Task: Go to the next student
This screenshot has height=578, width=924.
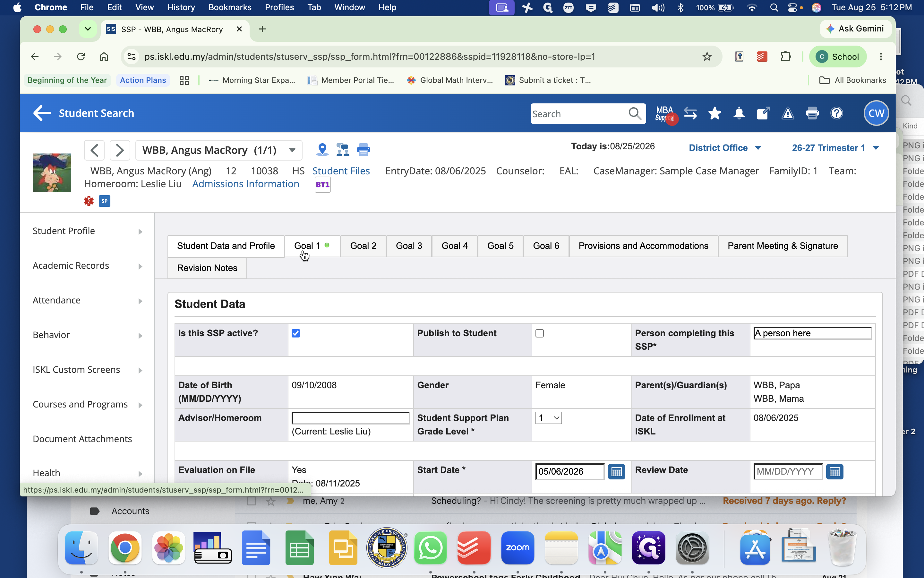Action: pyautogui.click(x=120, y=150)
